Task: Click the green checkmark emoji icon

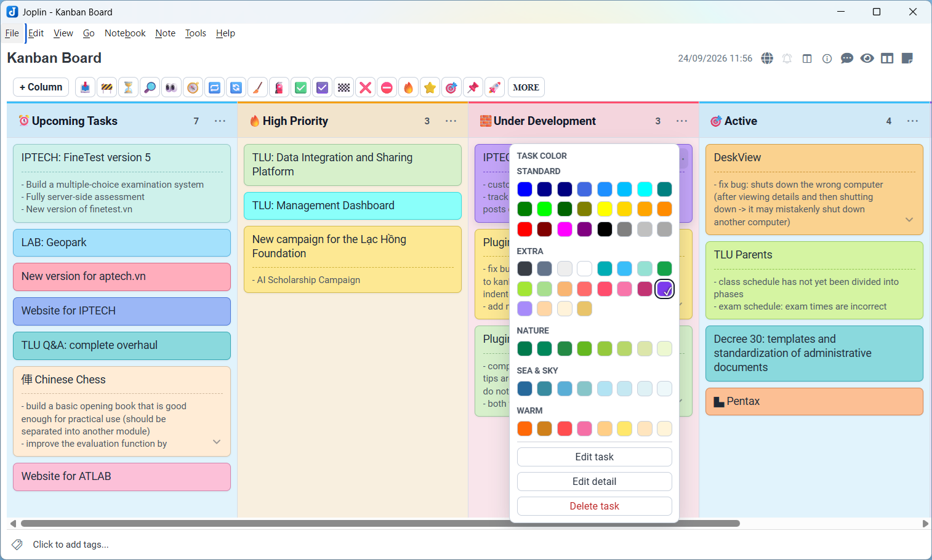Action: coord(300,87)
